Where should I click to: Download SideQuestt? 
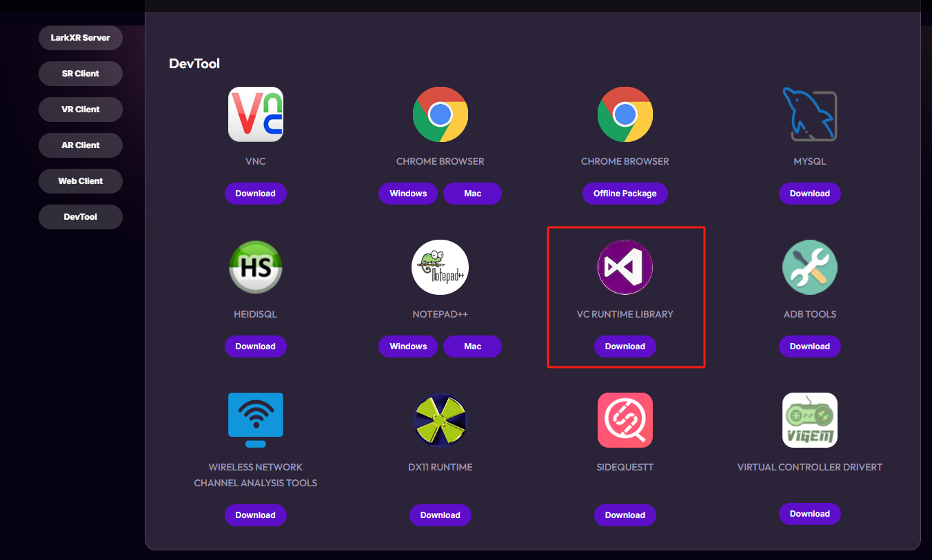pos(625,515)
